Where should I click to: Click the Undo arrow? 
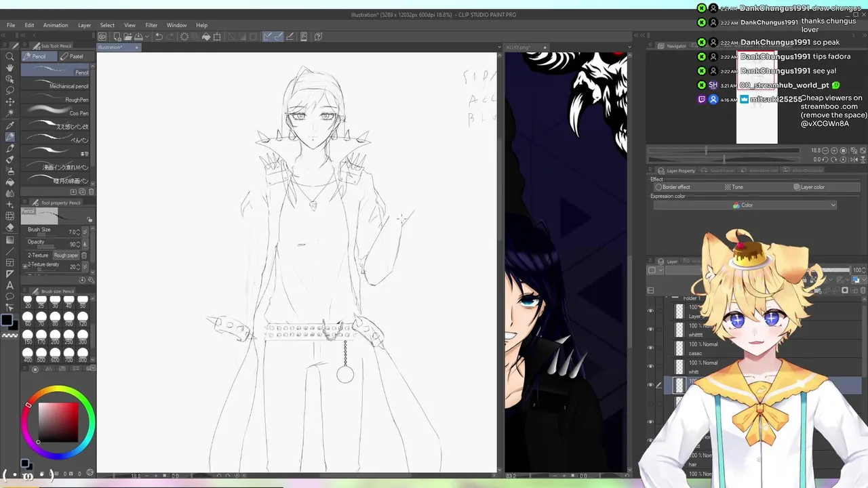tap(159, 37)
